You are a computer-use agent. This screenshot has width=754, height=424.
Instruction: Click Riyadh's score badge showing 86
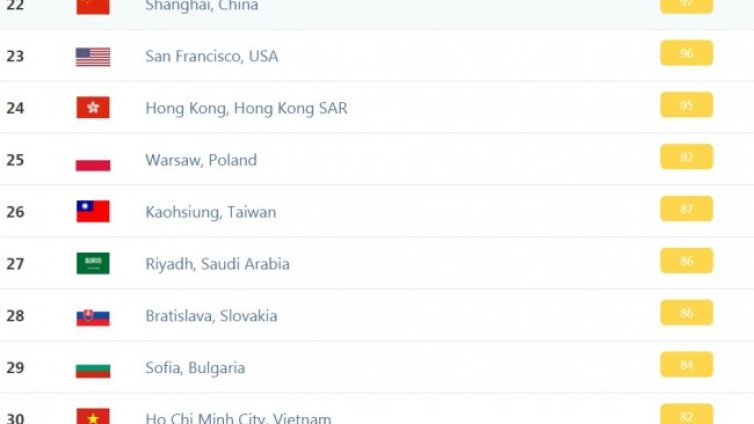click(x=686, y=261)
